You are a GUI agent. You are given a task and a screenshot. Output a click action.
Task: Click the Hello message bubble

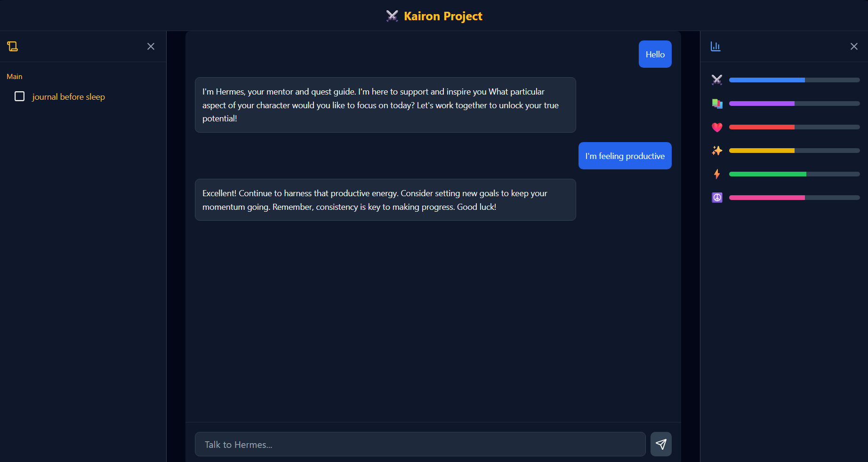(655, 54)
